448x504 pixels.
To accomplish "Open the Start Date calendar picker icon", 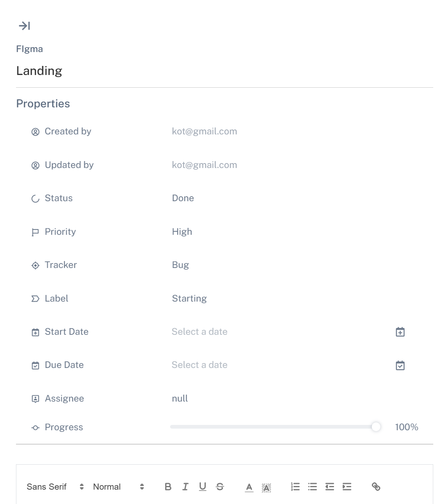I will coord(400,332).
